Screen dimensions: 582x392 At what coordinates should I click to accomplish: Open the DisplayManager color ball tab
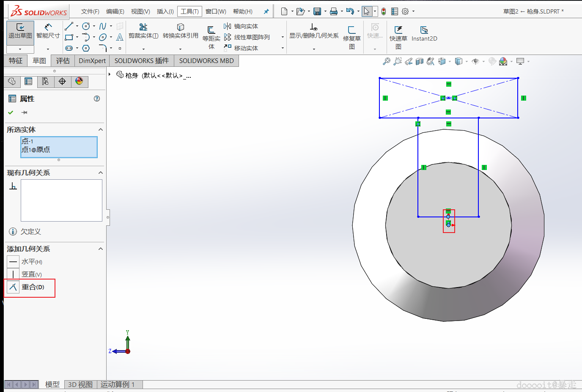pos(79,81)
